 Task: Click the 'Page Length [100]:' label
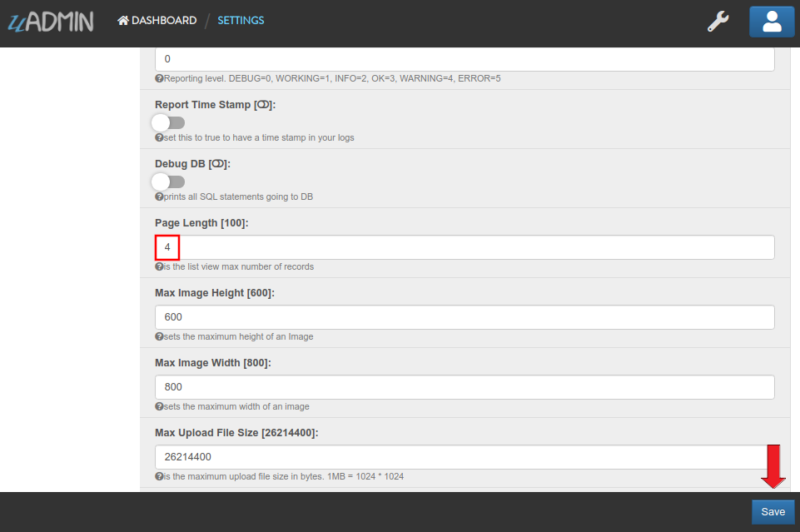pos(201,223)
